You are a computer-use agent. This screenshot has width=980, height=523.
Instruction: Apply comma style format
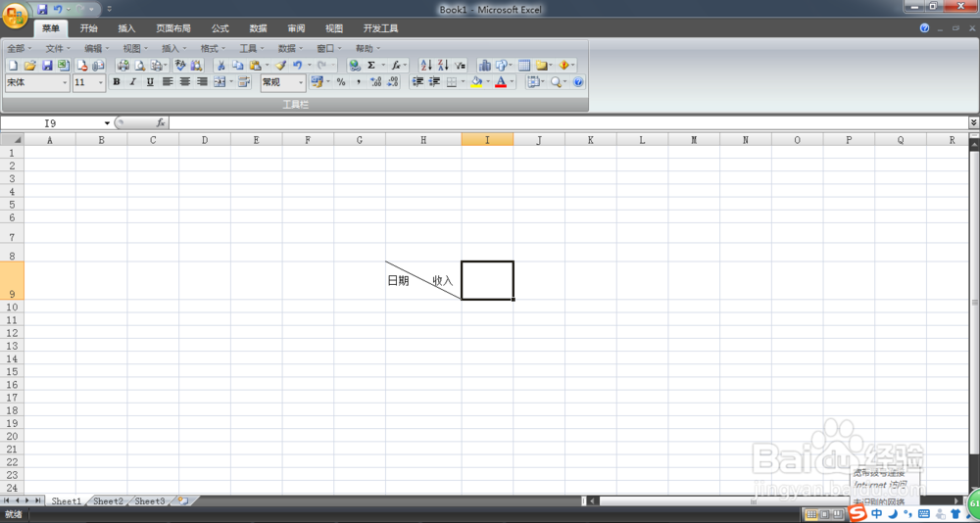point(358,82)
